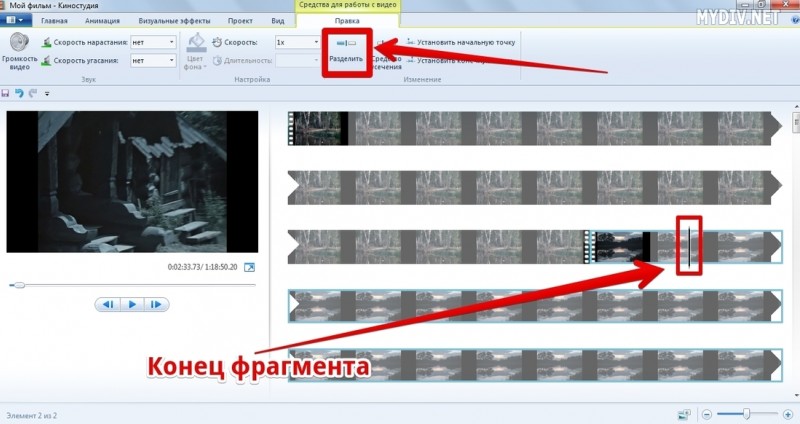The height and width of the screenshot is (424, 800).
Task: Click the Цвет фона paint bucket button
Action: click(195, 52)
